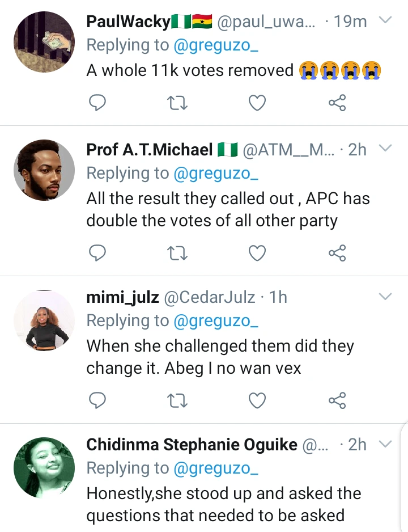The width and height of the screenshot is (408, 532).
Task: Like Prof A.T.Michael's tweet
Action: [257, 254]
